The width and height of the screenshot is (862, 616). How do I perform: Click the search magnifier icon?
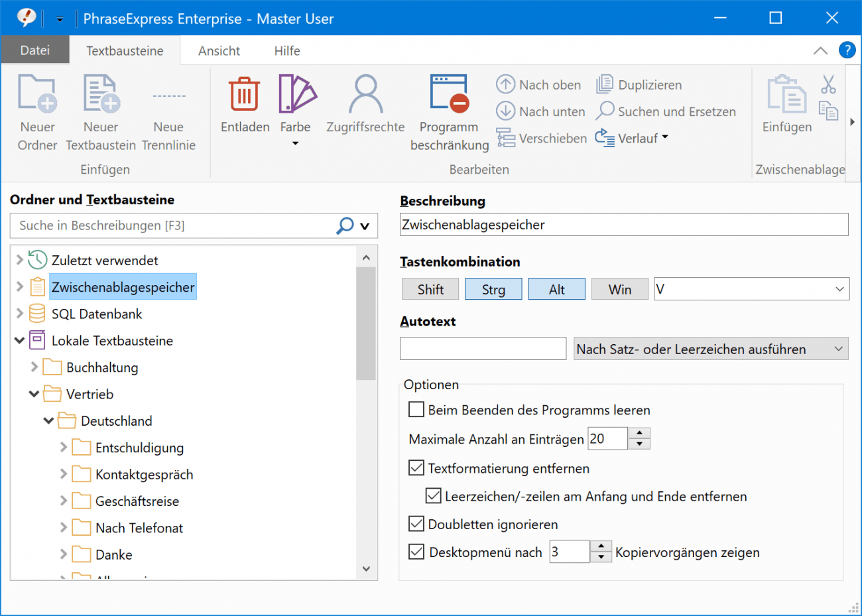pyautogui.click(x=345, y=225)
